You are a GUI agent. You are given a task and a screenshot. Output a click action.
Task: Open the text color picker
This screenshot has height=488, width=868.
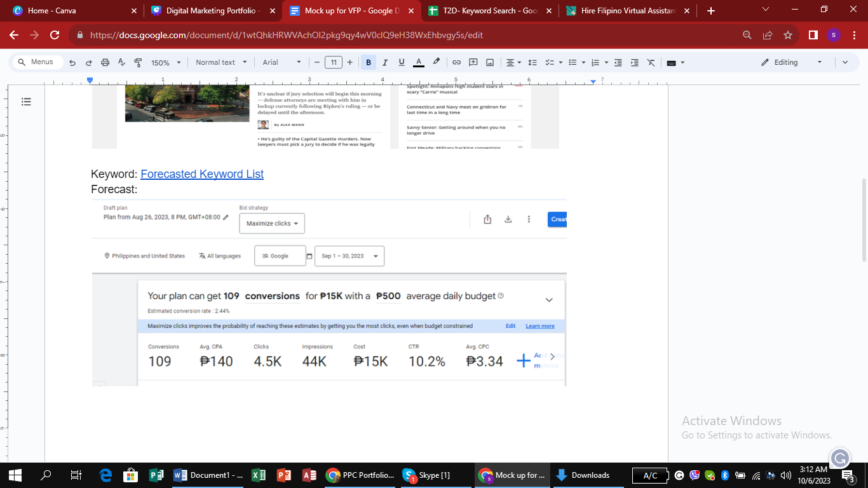[418, 62]
